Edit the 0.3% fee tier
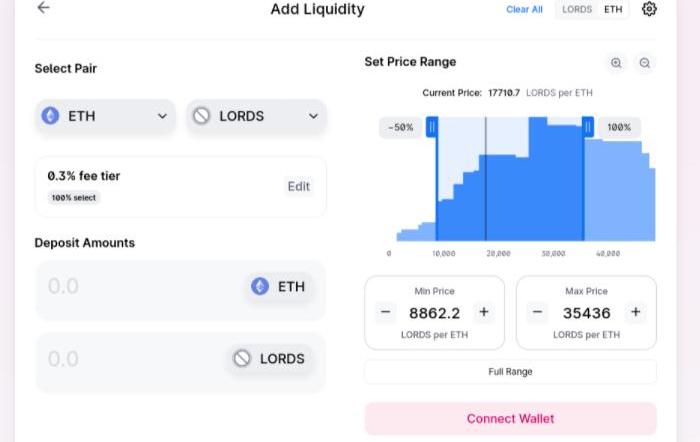 point(299,186)
